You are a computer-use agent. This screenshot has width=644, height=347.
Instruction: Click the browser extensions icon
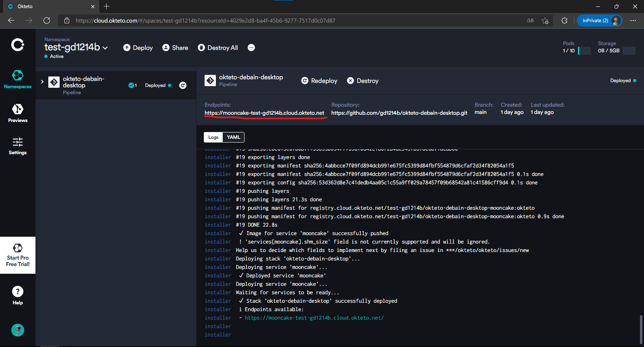click(x=564, y=21)
